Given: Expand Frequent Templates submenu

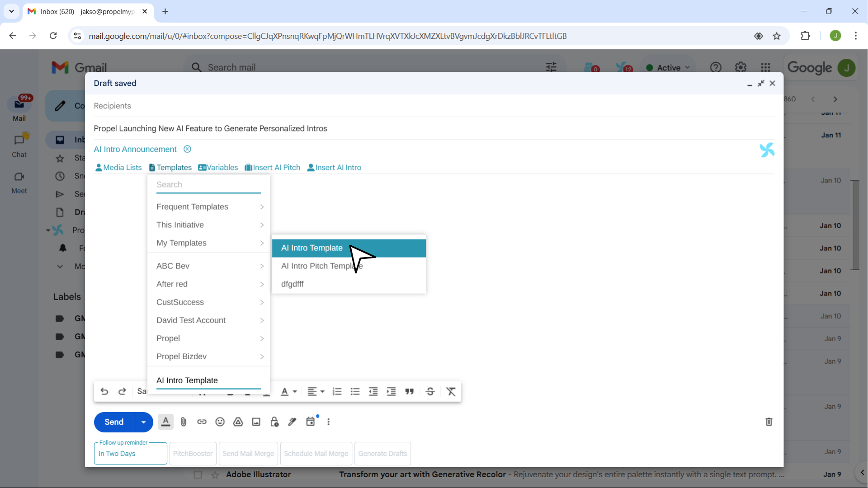Looking at the screenshot, I should [209, 207].
